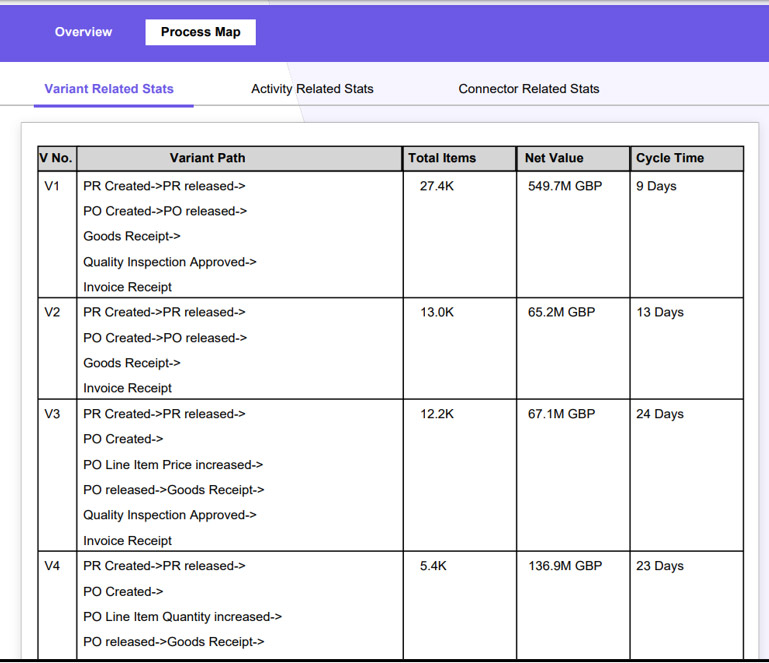769x663 pixels.
Task: Click PO Line Item Quantity increased step
Action: (182, 616)
